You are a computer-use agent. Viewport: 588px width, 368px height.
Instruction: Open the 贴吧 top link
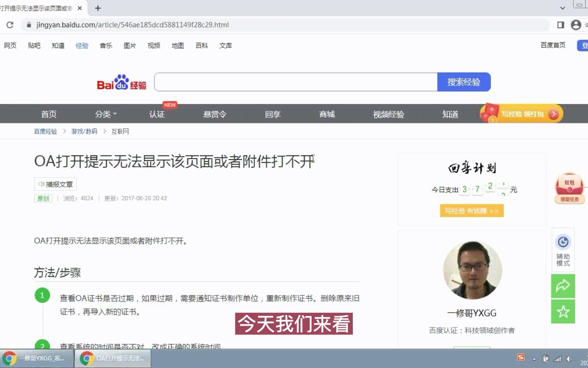tap(34, 46)
